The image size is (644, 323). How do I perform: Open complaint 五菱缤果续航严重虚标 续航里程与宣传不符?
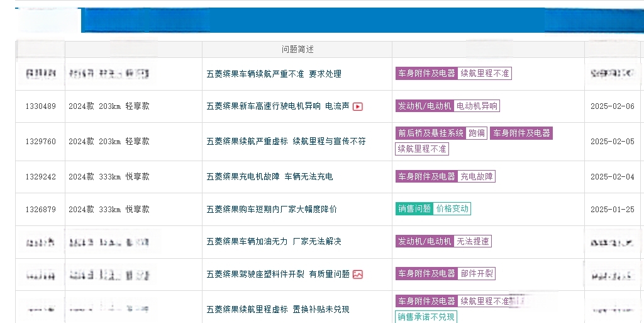click(286, 142)
